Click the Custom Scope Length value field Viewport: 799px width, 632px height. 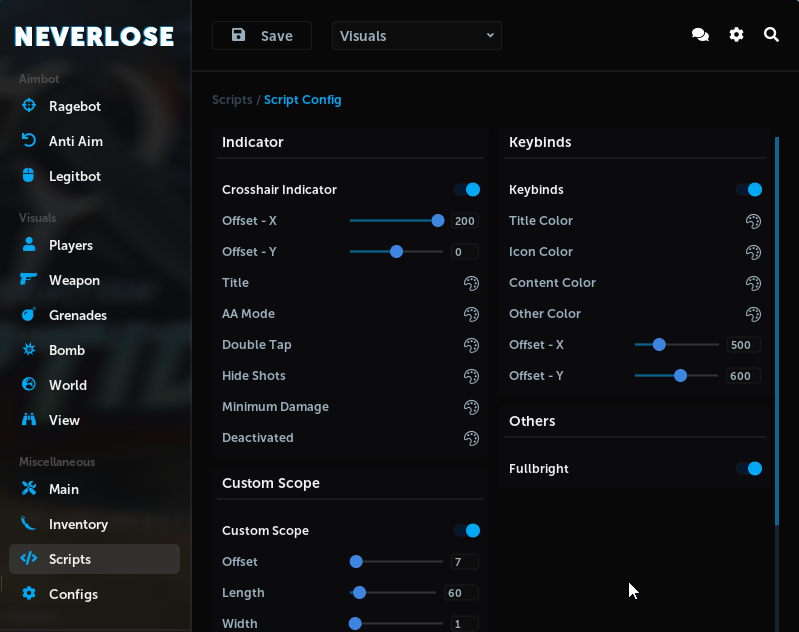point(462,593)
